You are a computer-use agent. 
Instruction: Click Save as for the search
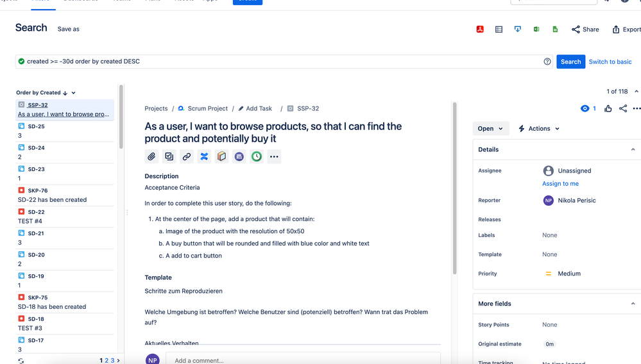click(68, 29)
